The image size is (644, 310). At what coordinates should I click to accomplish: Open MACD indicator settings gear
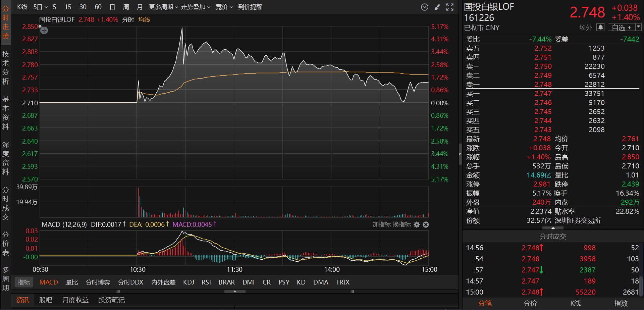pyautogui.click(x=417, y=224)
